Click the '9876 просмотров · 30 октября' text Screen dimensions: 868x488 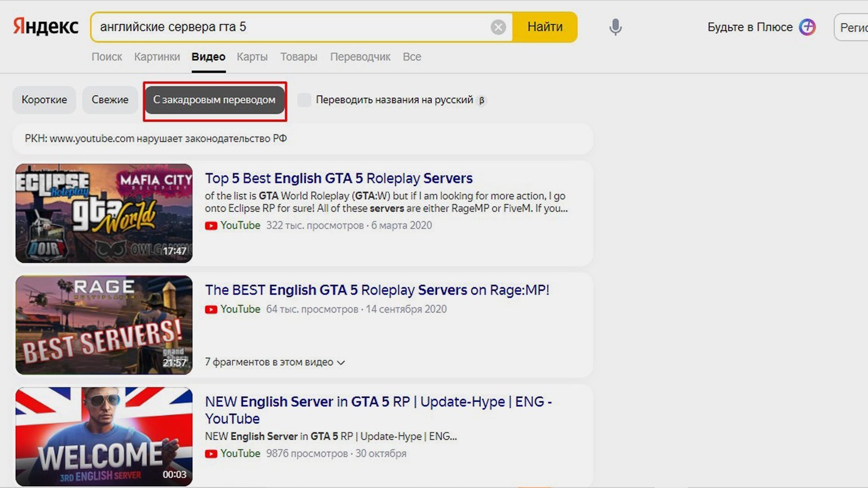[x=336, y=454]
